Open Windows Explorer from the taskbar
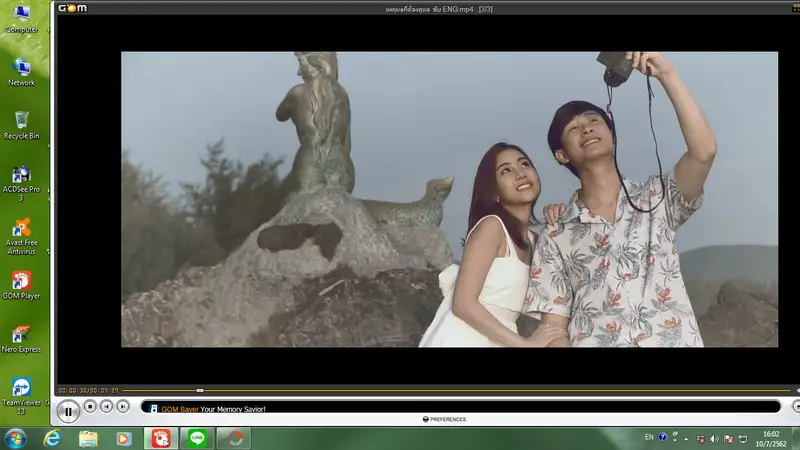The width and height of the screenshot is (800, 450). [x=88, y=438]
